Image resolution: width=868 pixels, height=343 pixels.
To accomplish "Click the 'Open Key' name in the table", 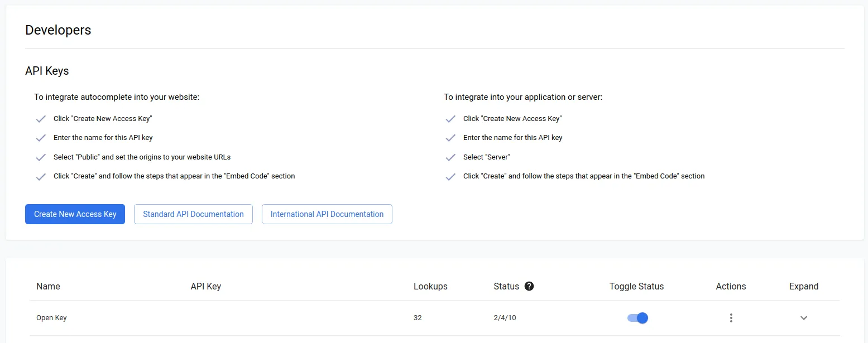I will [51, 317].
